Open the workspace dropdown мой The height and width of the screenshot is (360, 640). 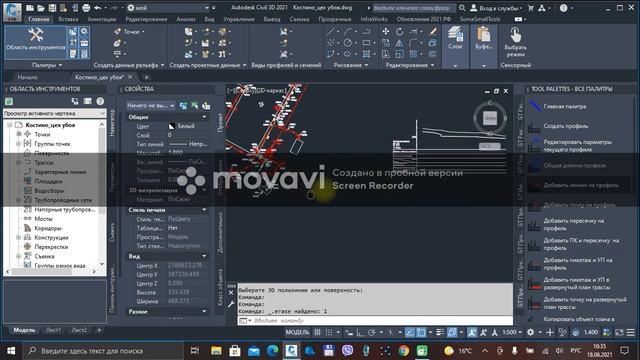168,8
